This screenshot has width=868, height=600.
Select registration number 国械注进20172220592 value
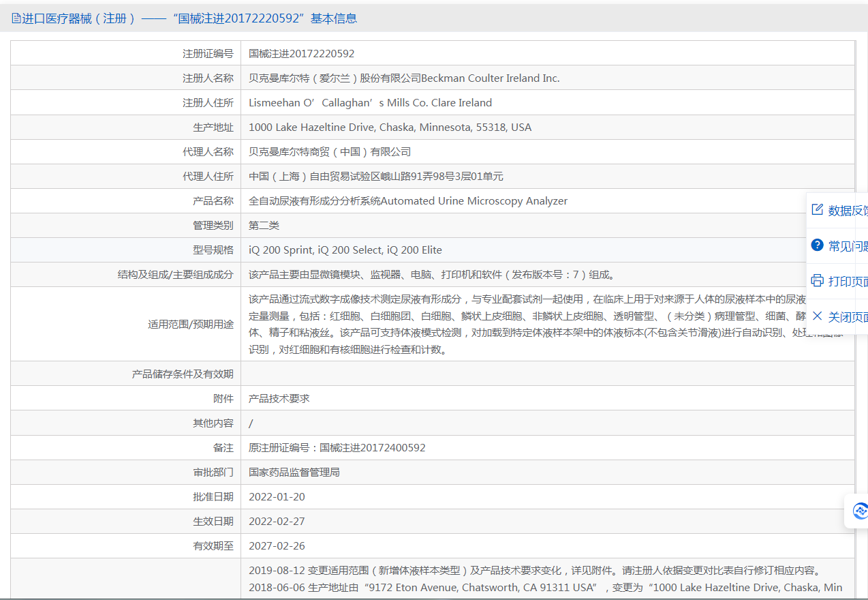coord(302,53)
